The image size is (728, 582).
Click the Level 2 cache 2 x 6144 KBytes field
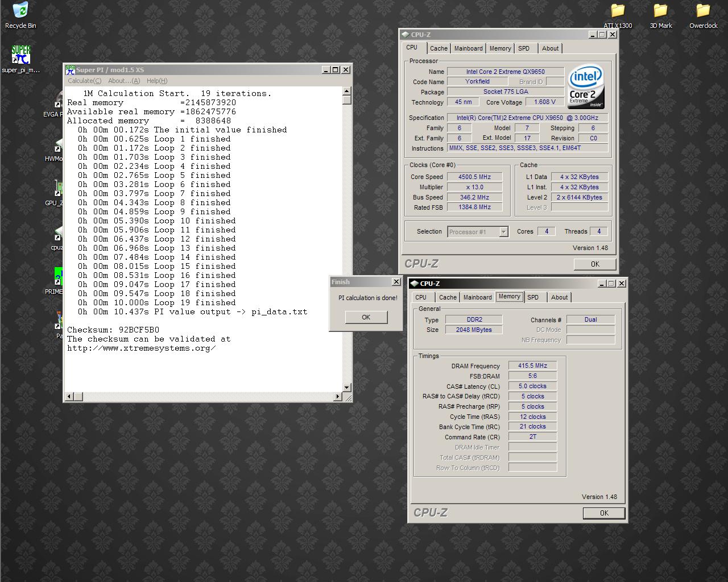click(580, 197)
